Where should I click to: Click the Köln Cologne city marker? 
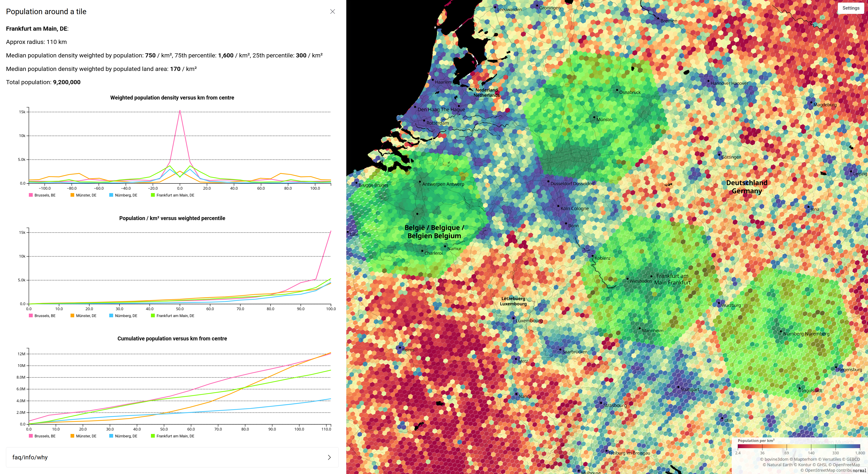coord(558,206)
